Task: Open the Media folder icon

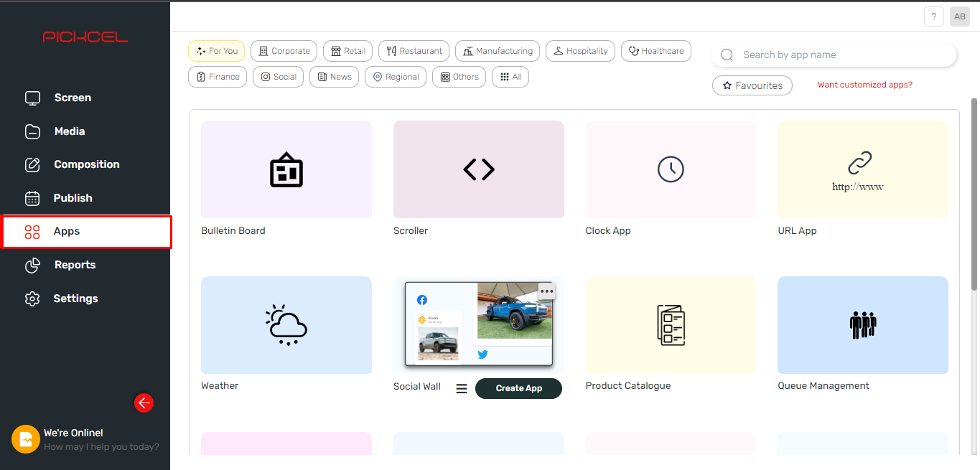Action: tap(32, 131)
